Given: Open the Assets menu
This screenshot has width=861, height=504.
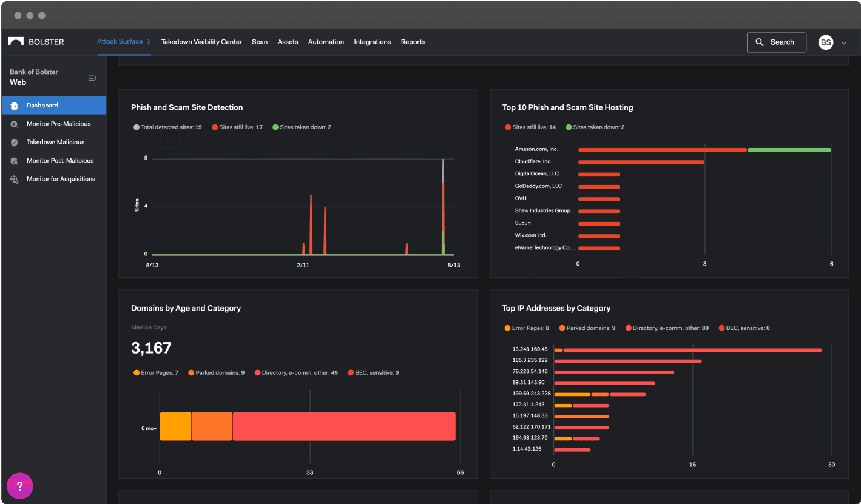Looking at the screenshot, I should [x=288, y=42].
